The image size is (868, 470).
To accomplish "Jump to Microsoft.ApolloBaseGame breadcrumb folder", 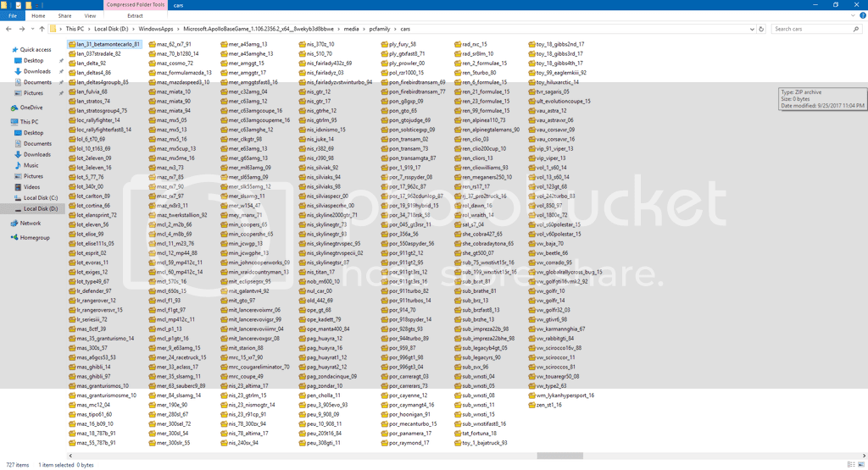I will [x=259, y=29].
